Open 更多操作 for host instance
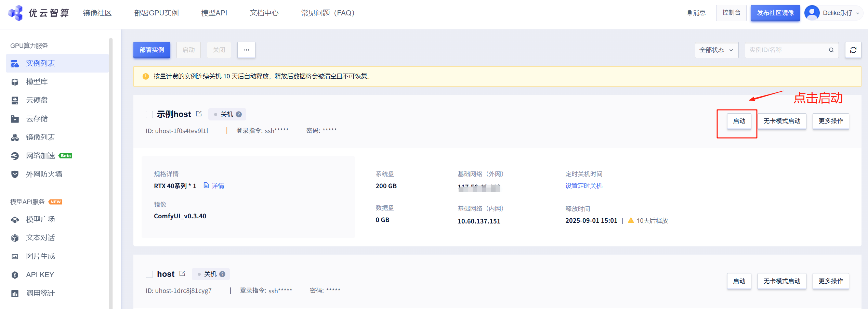 click(x=831, y=281)
